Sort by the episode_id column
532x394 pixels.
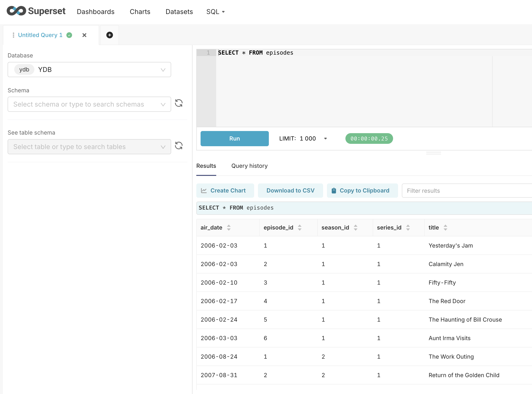coord(299,228)
